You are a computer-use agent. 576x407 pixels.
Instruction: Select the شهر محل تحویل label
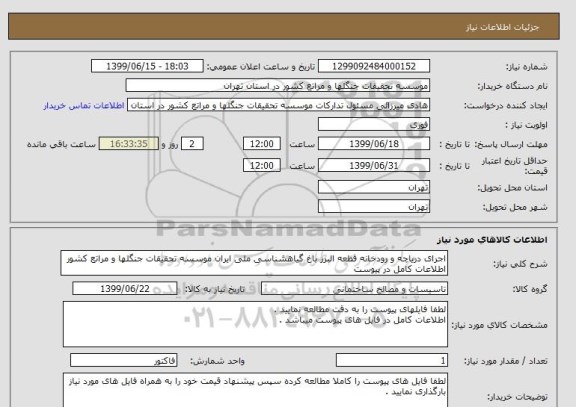coord(515,207)
